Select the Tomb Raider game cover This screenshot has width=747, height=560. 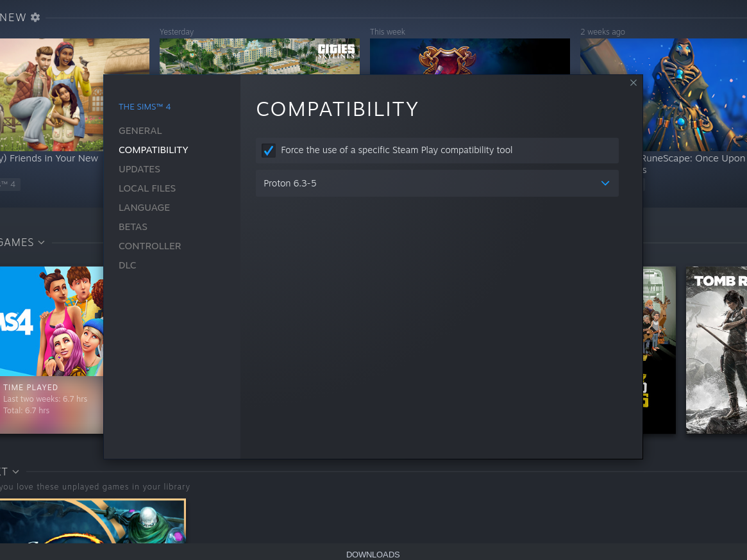coord(716,350)
